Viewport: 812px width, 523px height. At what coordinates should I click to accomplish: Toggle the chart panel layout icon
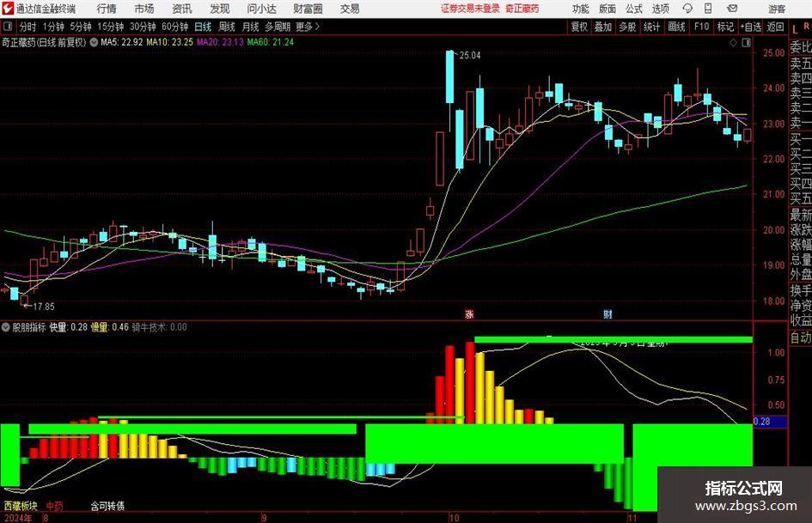point(746,43)
